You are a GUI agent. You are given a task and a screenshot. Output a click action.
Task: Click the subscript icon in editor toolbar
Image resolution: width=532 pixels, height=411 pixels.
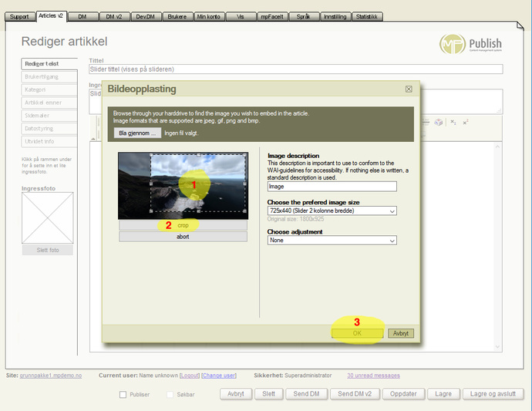[453, 122]
